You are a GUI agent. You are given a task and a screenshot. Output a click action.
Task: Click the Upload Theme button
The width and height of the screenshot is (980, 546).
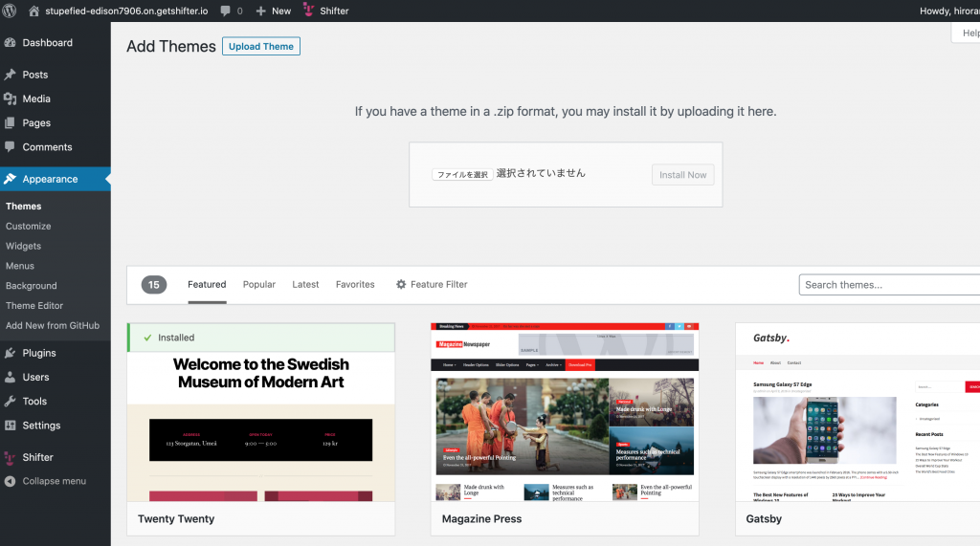[x=261, y=46]
